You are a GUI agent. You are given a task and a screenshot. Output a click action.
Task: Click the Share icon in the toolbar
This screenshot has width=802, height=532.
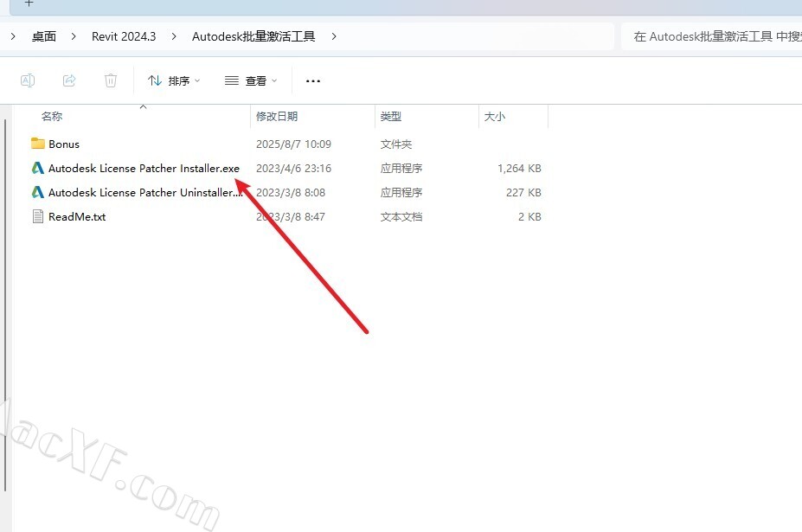(69, 80)
